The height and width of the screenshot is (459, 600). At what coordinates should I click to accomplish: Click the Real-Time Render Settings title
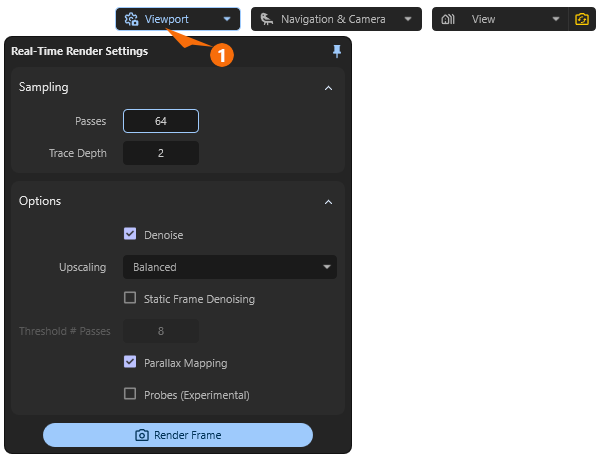[x=80, y=51]
